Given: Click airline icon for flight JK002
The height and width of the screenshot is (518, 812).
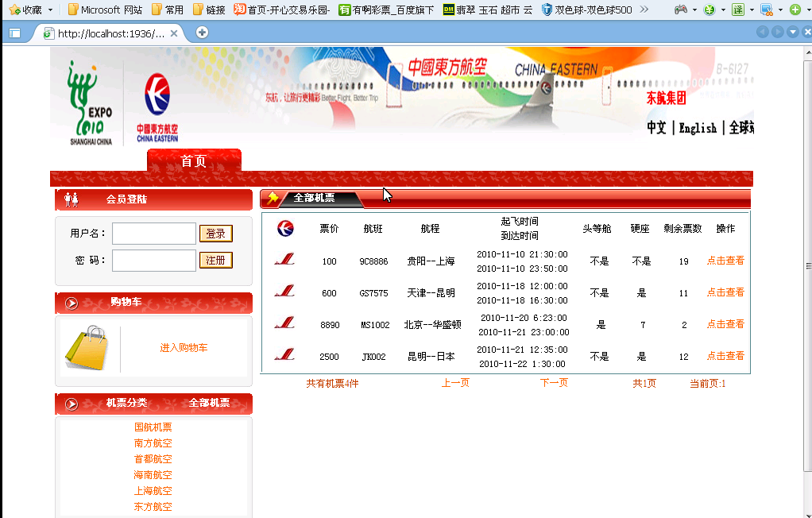Looking at the screenshot, I should (284, 354).
